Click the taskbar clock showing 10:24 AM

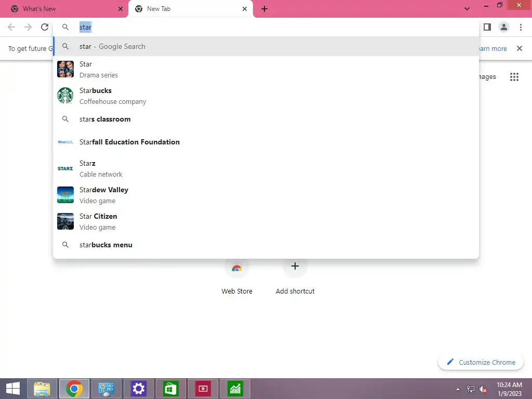pyautogui.click(x=509, y=389)
